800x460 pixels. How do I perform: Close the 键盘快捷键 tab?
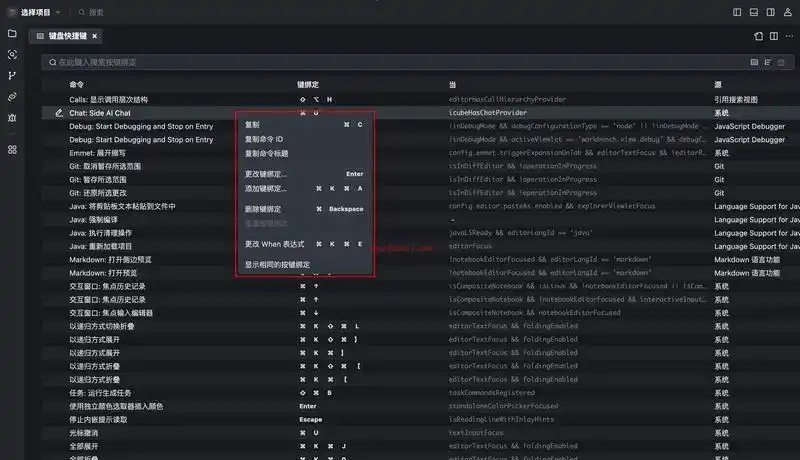94,36
